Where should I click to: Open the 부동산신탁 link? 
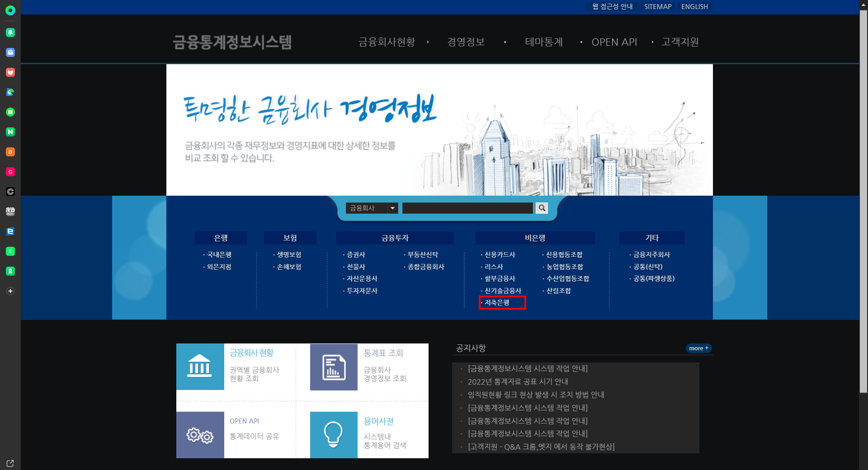pos(423,255)
